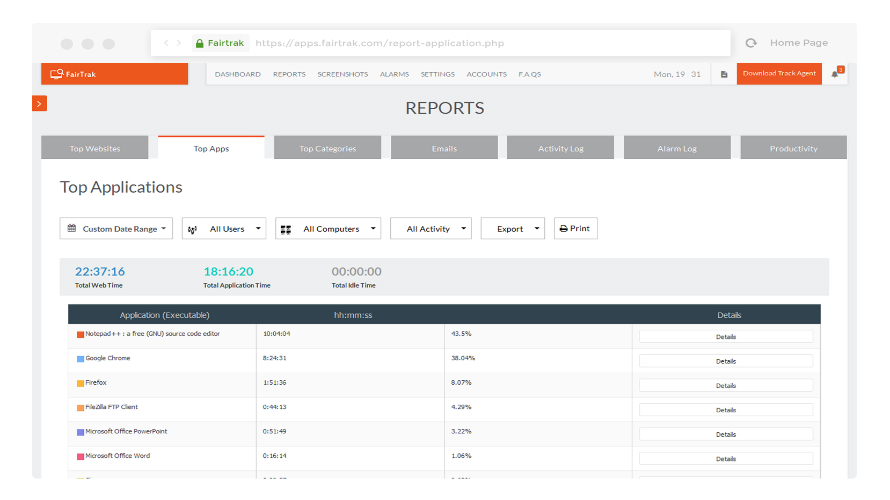Open the Export dropdown
890x500 pixels.
(513, 228)
